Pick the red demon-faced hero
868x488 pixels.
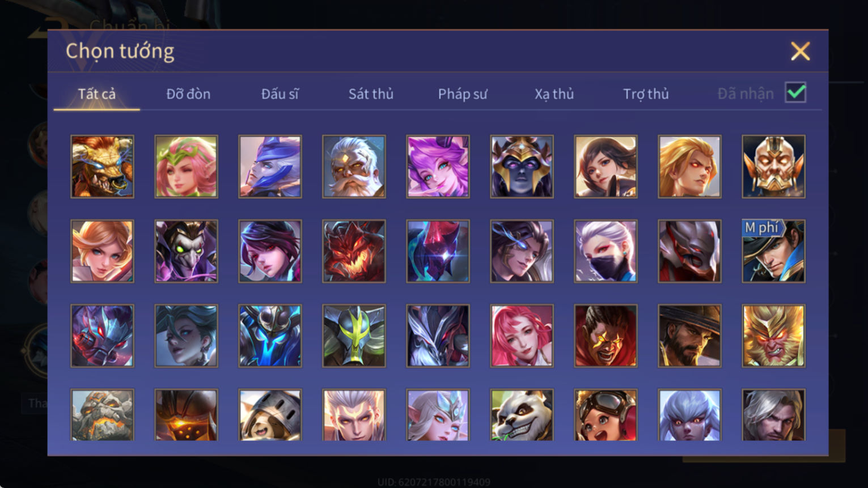(354, 251)
